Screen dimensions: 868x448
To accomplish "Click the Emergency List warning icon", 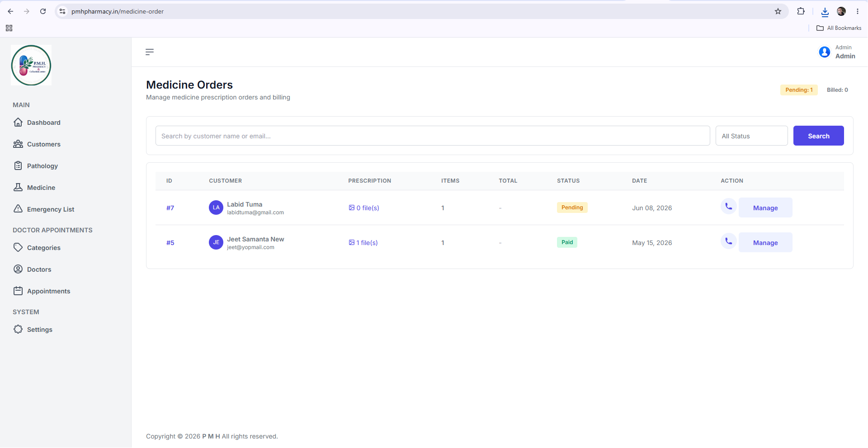I will coord(18,208).
